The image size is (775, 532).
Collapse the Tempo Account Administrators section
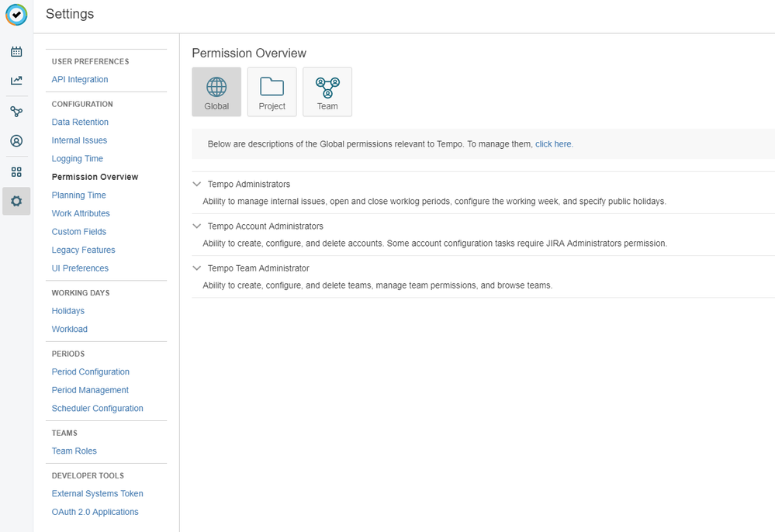click(x=197, y=226)
